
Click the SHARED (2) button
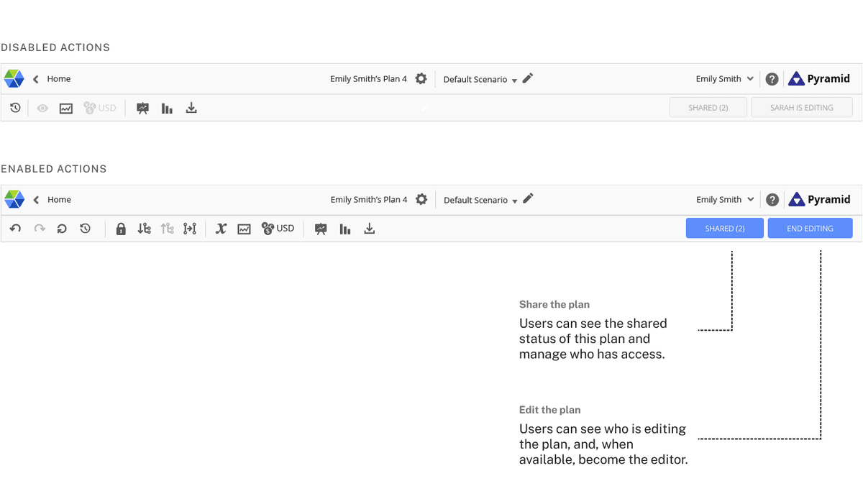[x=724, y=228]
